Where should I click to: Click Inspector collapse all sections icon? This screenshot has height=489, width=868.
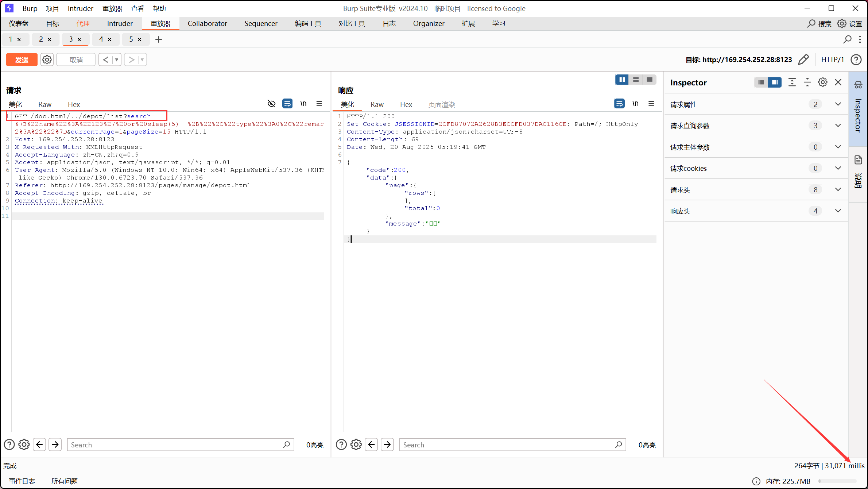pos(807,82)
